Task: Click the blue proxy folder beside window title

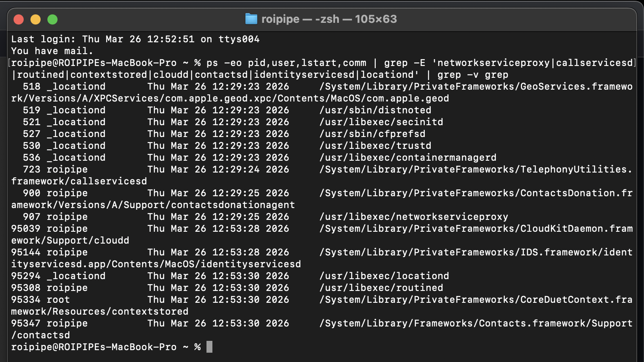Action: [251, 19]
